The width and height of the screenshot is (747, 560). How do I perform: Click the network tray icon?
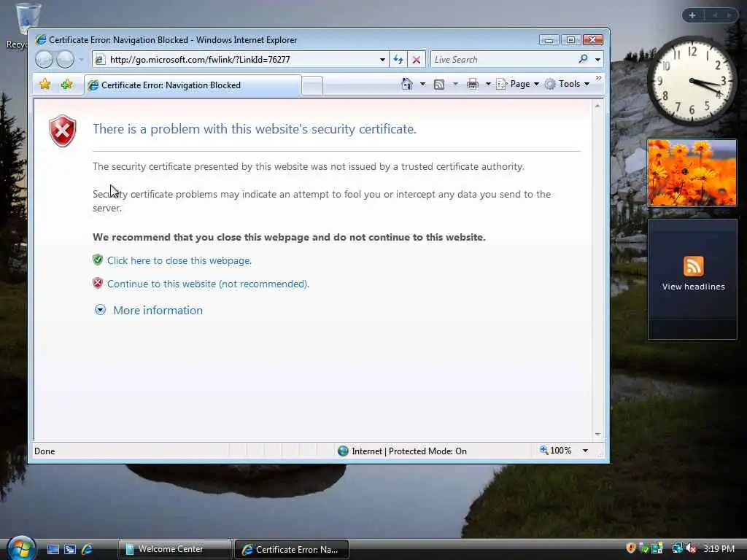[x=677, y=548]
